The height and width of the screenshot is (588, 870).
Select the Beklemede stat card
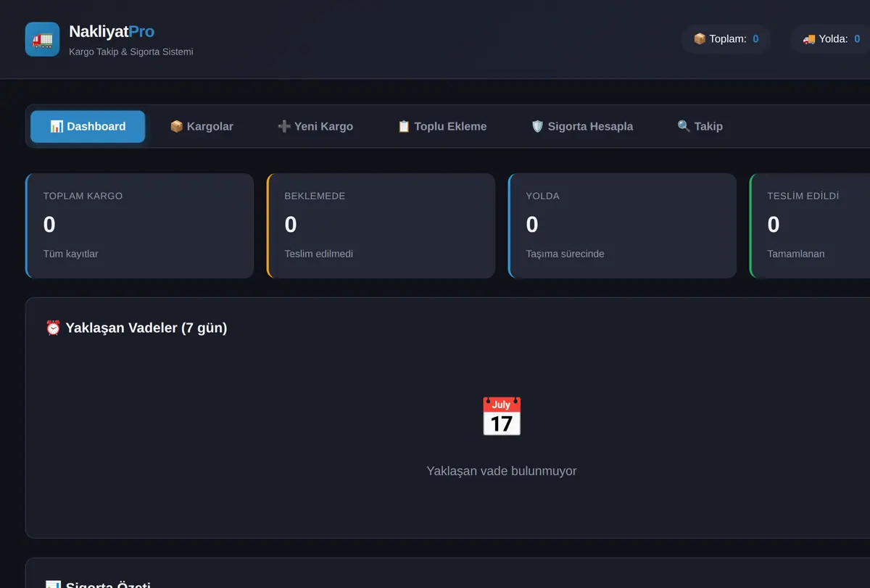coord(381,225)
